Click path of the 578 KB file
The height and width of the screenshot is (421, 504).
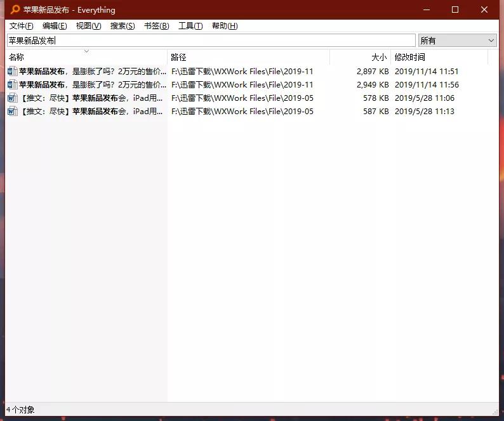(x=242, y=98)
